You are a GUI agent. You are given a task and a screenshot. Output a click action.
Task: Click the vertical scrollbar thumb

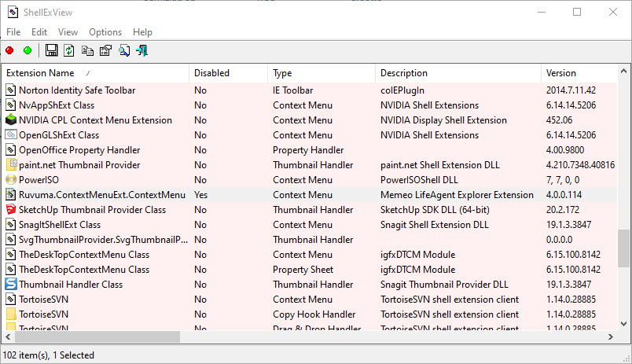click(623, 248)
